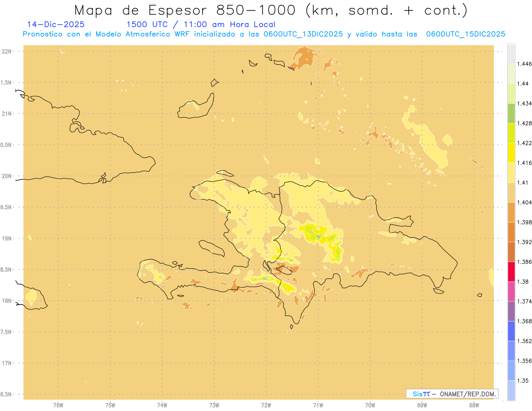Click the pink swatch between 1.374 and 1.38
Viewport: 532px width, 411px height.
point(511,291)
